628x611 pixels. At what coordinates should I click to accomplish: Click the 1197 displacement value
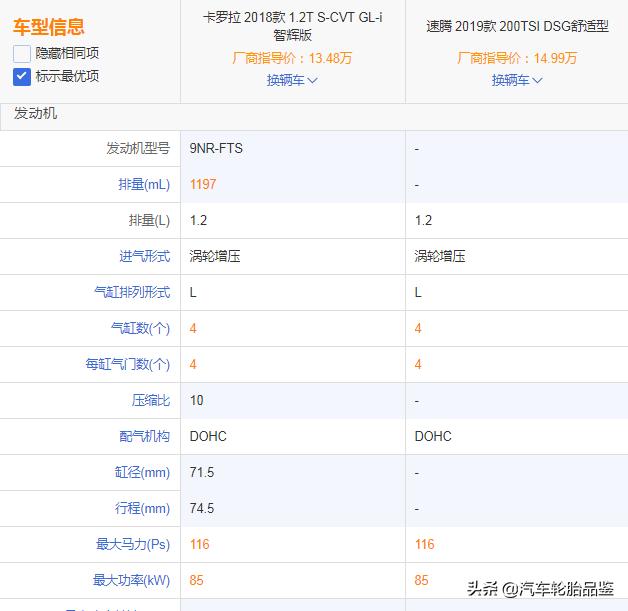tap(203, 185)
